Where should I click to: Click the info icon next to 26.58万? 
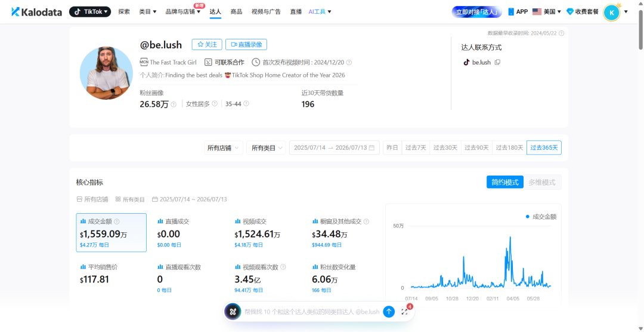tap(174, 104)
